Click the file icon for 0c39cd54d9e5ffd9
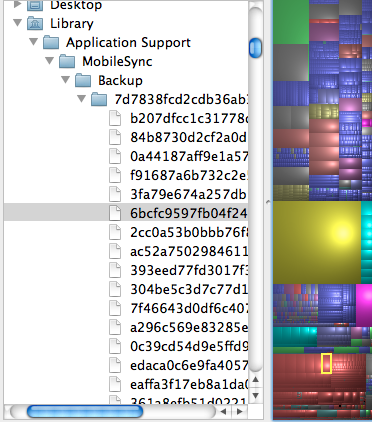The height and width of the screenshot is (422, 372). coord(115,346)
